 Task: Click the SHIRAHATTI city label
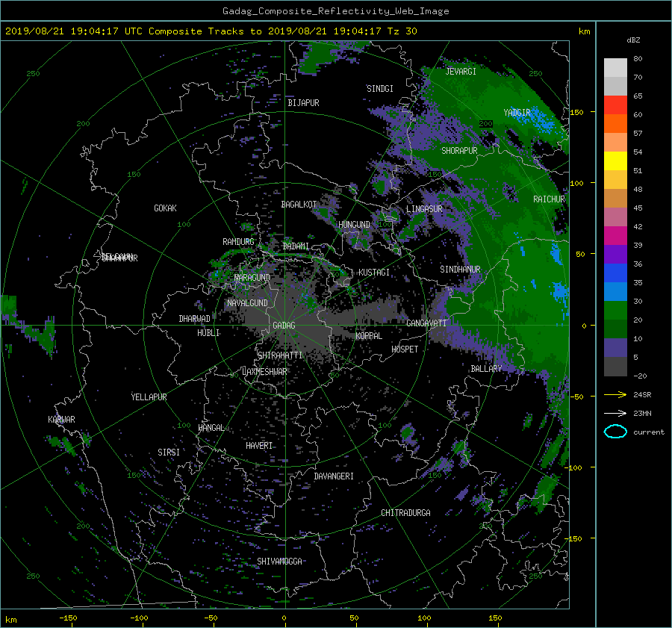click(280, 355)
